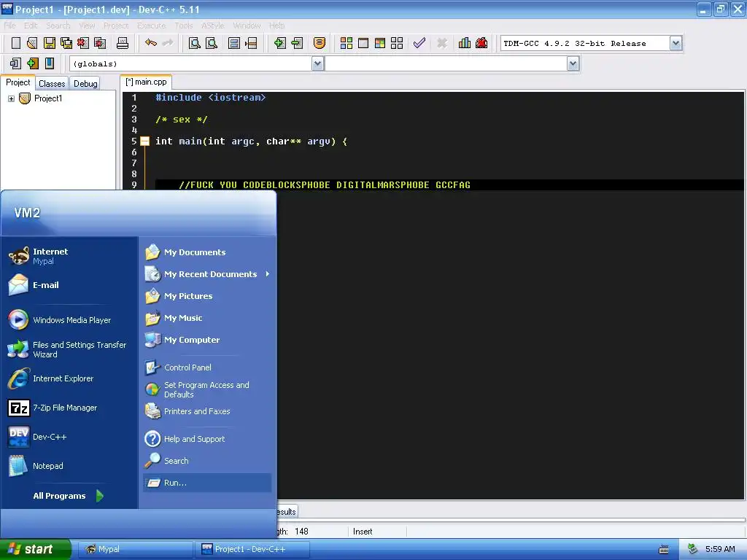Launch Dev-C++ from Start menu
This screenshot has height=560, width=747.
click(x=69, y=437)
